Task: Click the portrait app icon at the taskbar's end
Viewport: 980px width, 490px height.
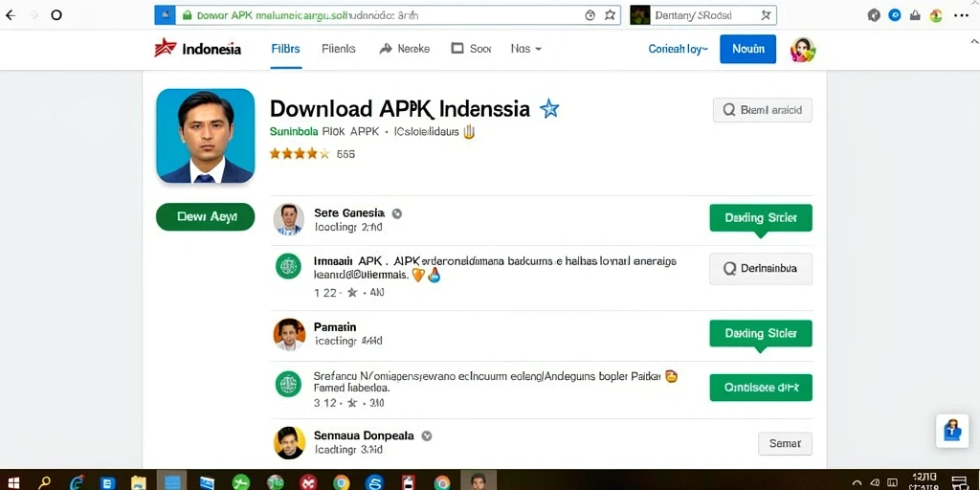Action: 479,482
